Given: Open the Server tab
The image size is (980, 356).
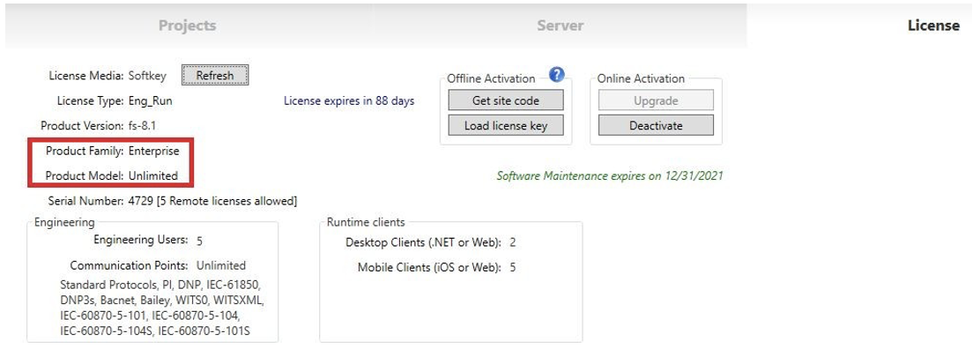Looking at the screenshot, I should coord(560,26).
